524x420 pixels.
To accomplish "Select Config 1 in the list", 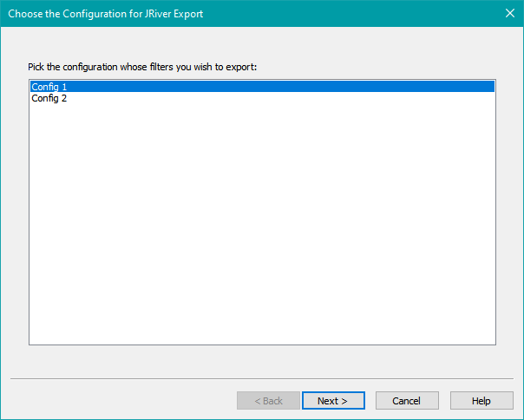I will [262, 87].
